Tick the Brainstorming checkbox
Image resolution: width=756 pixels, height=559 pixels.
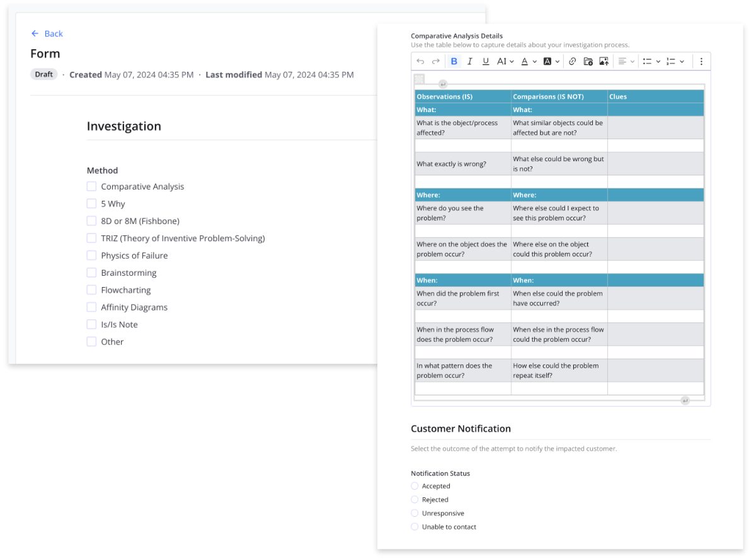(x=92, y=273)
